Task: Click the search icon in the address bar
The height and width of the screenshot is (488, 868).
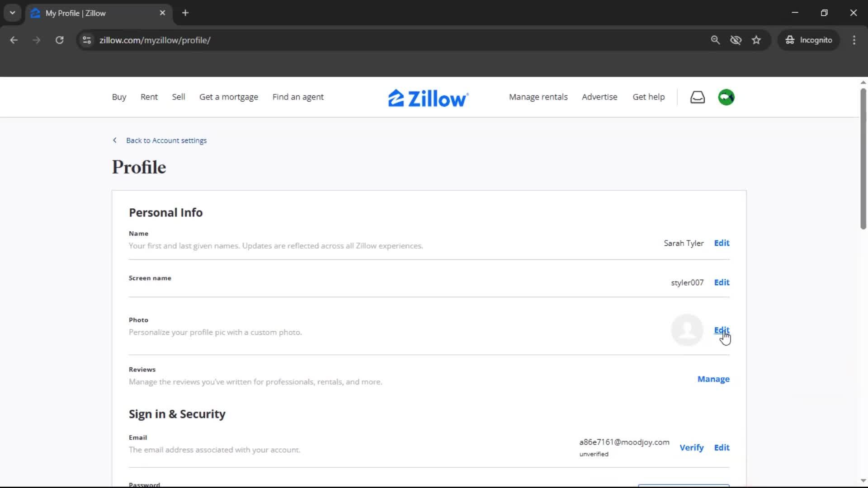Action: pos(716,40)
